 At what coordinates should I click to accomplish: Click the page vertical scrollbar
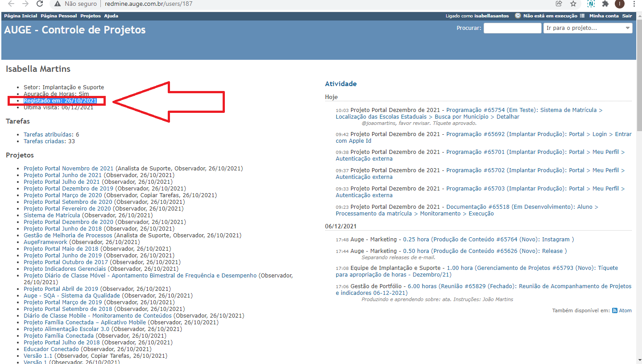(639, 178)
